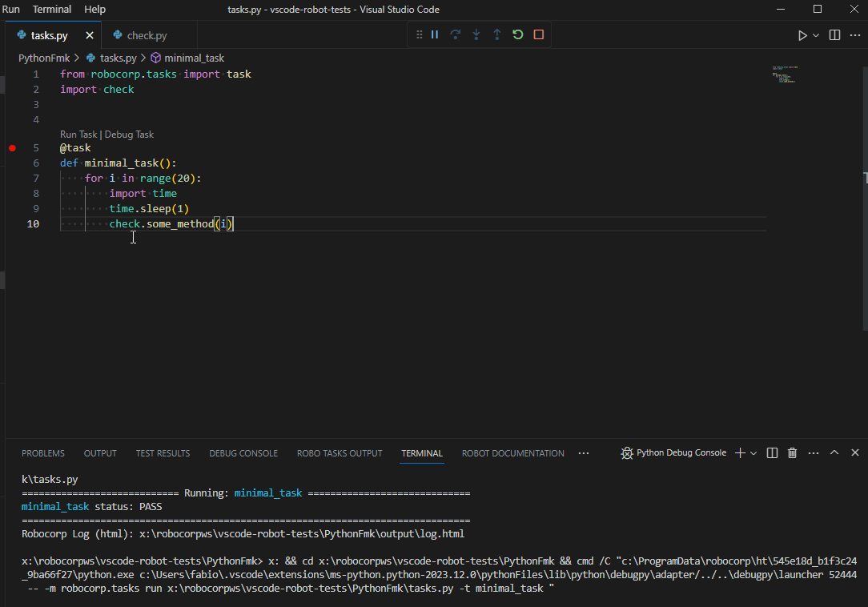Viewport: 868px width, 607px height.
Task: Open editor More Actions ellipsis
Action: 855,35
